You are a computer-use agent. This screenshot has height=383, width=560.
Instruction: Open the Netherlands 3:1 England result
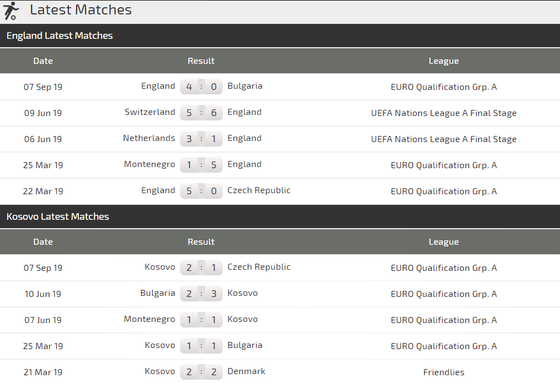201,139
